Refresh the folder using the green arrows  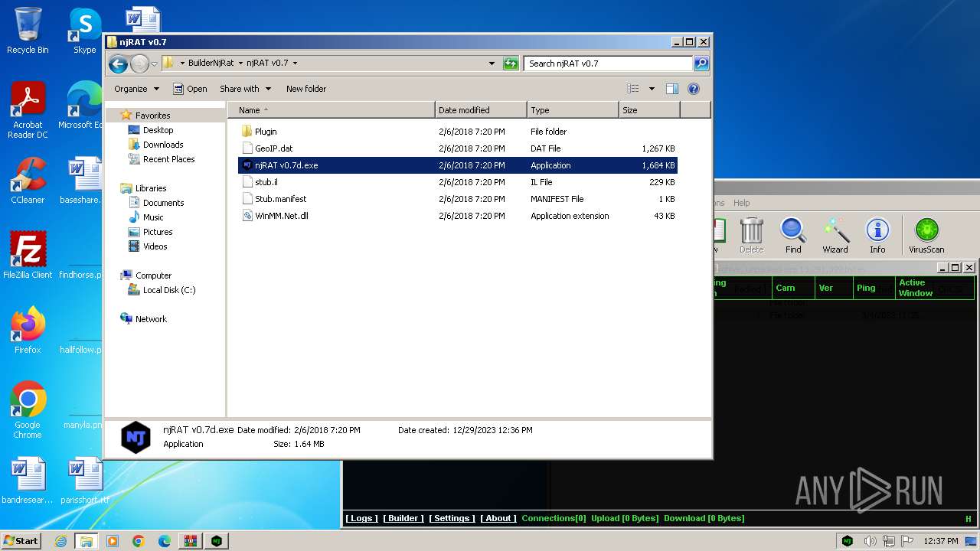(511, 64)
